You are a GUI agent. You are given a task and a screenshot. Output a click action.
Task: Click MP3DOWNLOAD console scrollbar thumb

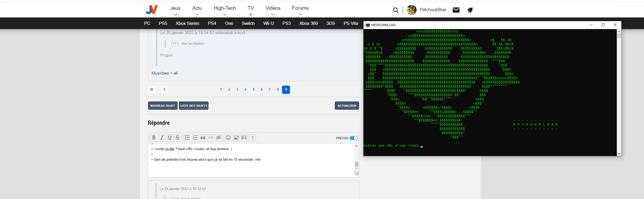click(619, 36)
